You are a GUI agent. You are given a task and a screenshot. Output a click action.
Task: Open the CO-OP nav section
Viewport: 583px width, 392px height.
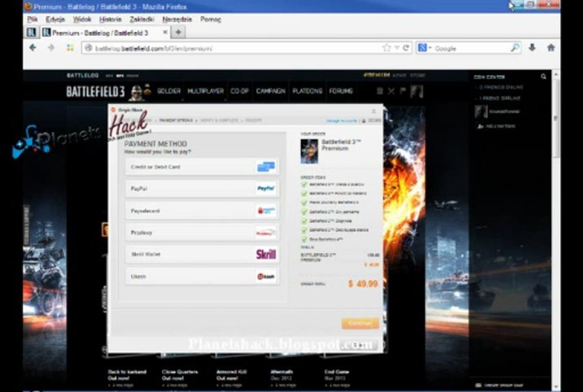point(239,91)
